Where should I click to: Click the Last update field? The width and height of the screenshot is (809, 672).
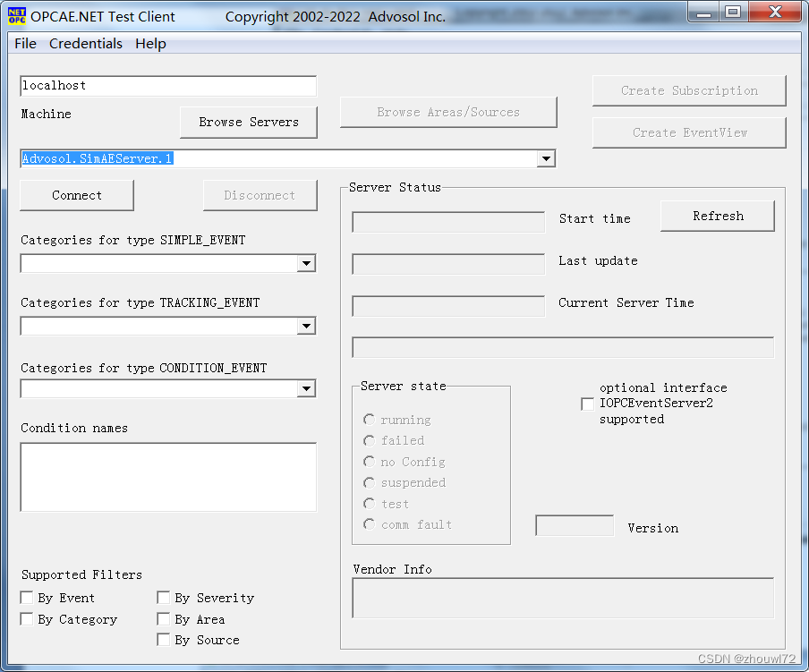pyautogui.click(x=448, y=264)
